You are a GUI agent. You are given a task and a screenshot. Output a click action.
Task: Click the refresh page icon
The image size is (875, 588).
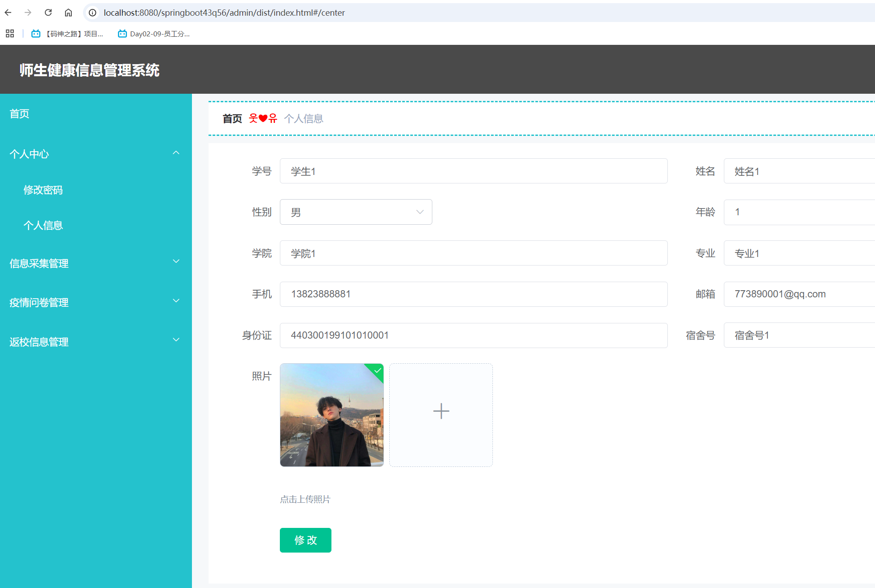48,13
